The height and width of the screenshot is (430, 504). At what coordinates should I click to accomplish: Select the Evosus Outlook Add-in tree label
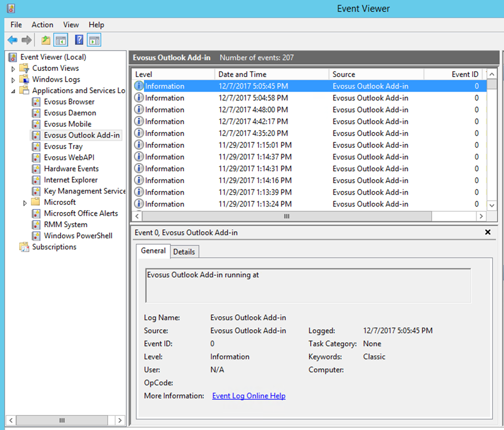click(x=82, y=135)
